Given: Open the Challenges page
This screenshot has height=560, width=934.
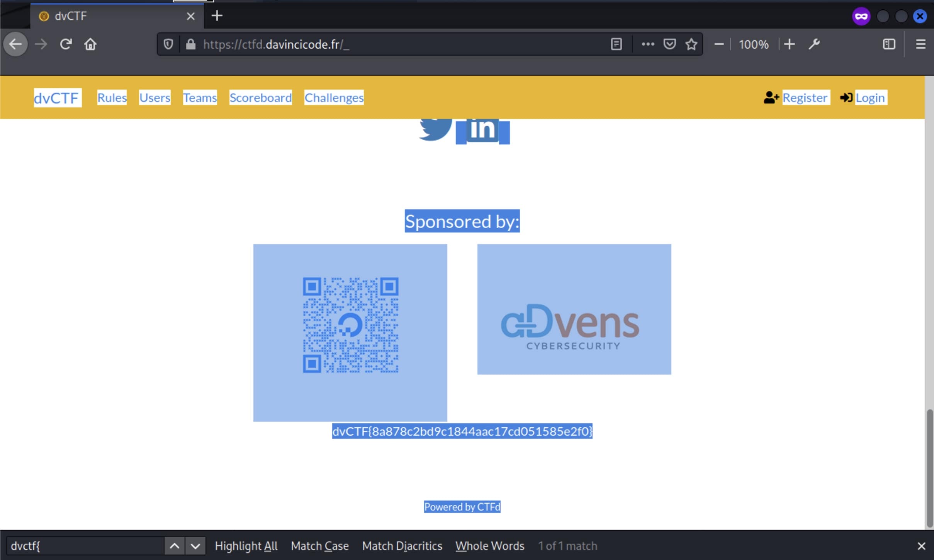Looking at the screenshot, I should pyautogui.click(x=334, y=98).
